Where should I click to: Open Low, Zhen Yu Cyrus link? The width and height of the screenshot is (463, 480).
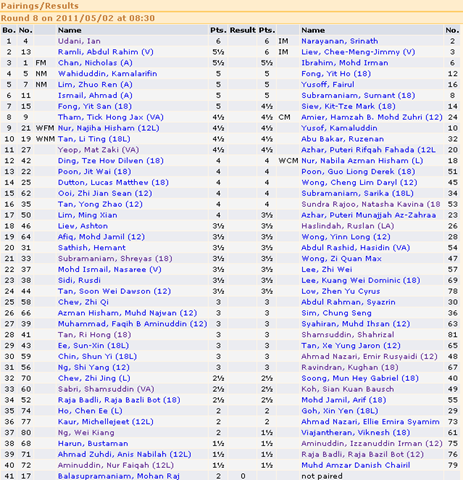(341, 291)
